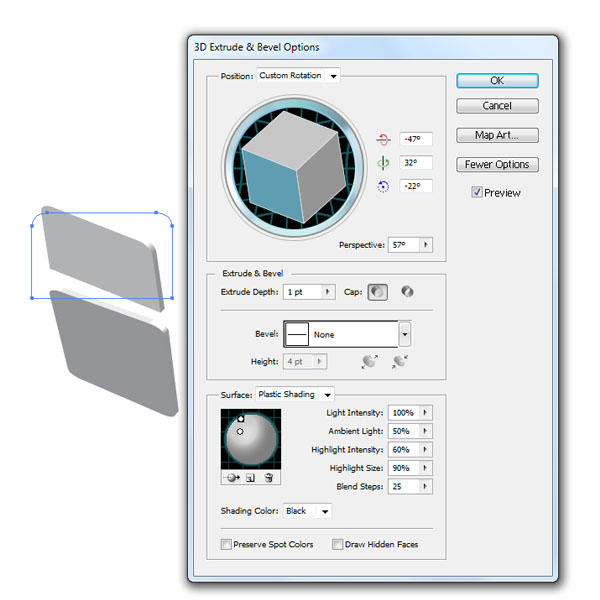This screenshot has height=600, width=600.
Task: Click the Ambient Light field 50%
Action: pyautogui.click(x=403, y=431)
